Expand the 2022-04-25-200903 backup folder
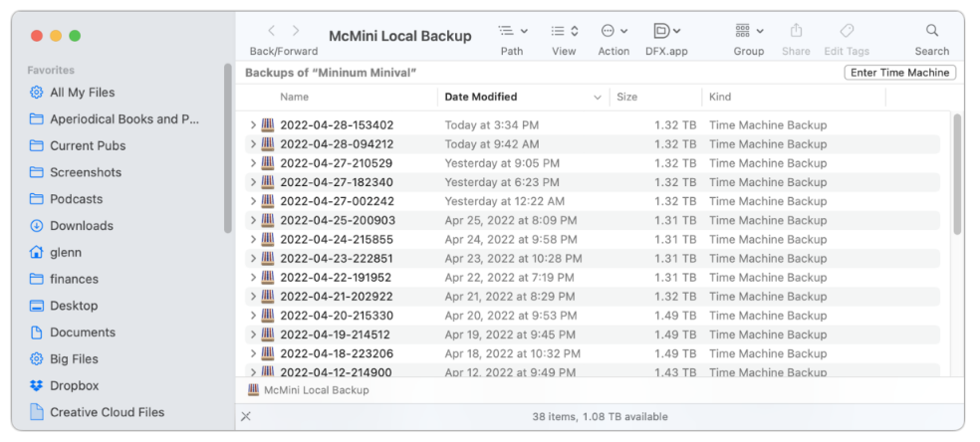 coord(254,220)
